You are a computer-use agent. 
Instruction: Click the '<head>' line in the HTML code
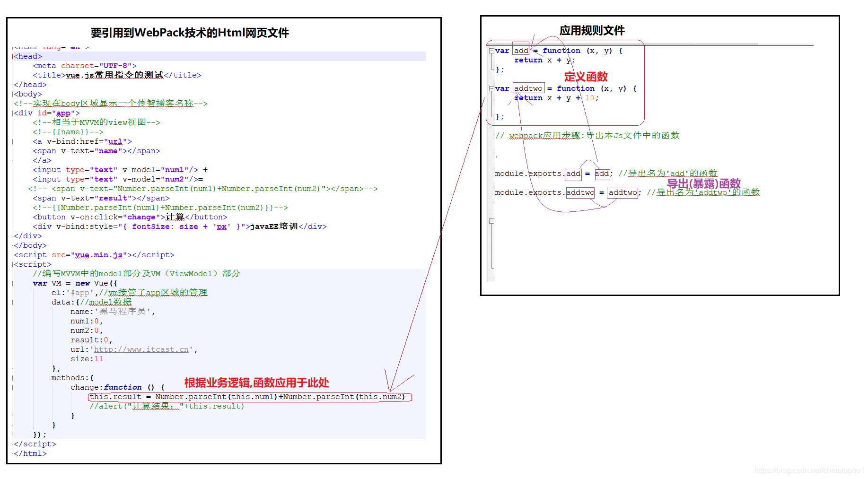[x=28, y=56]
